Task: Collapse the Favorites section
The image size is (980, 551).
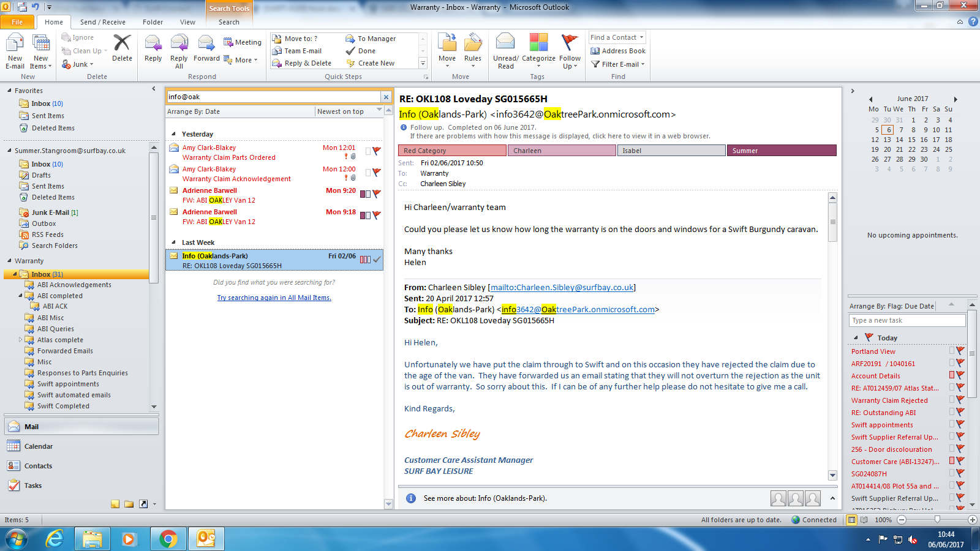Action: coord(9,91)
